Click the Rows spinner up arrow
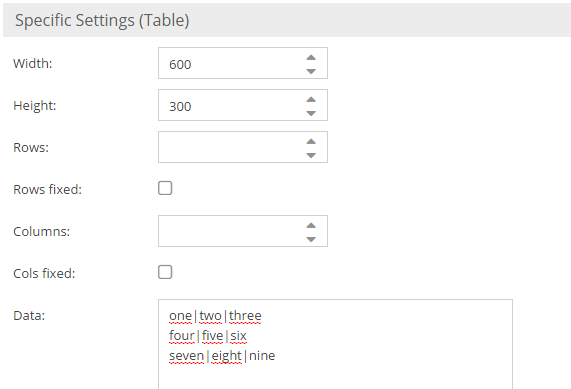Viewport: 571px width, 389px height. (x=311, y=141)
